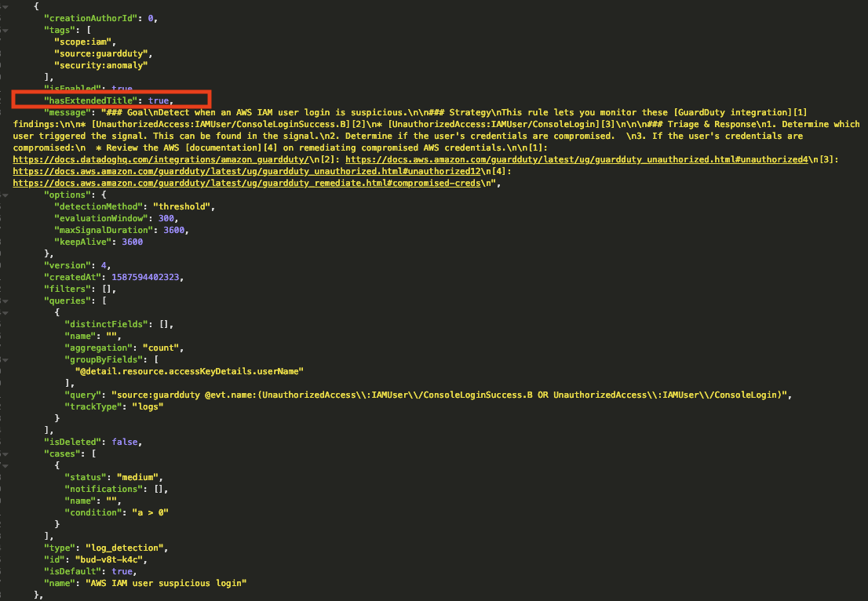Image resolution: width=868 pixels, height=601 pixels.
Task: Click the createdAt timestamp 1587594402323
Action: click(x=145, y=277)
